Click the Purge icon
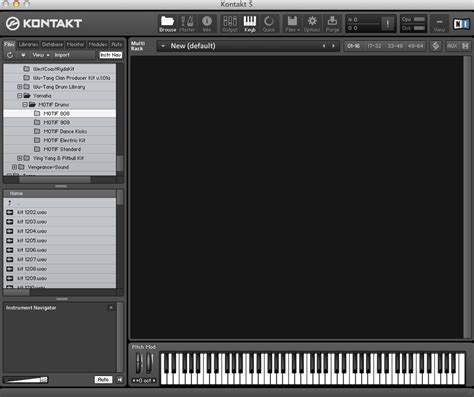The width and height of the screenshot is (474, 397). (332, 24)
